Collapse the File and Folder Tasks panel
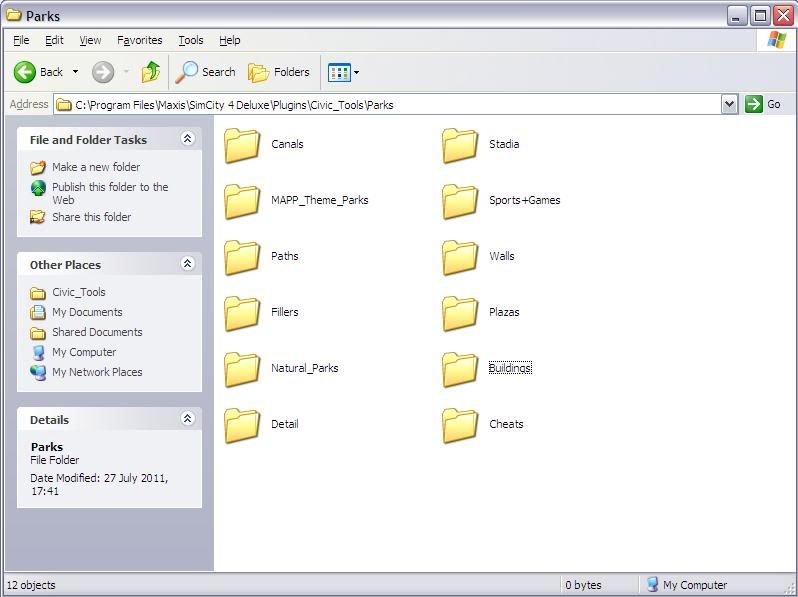The image size is (798, 597). 187,138
